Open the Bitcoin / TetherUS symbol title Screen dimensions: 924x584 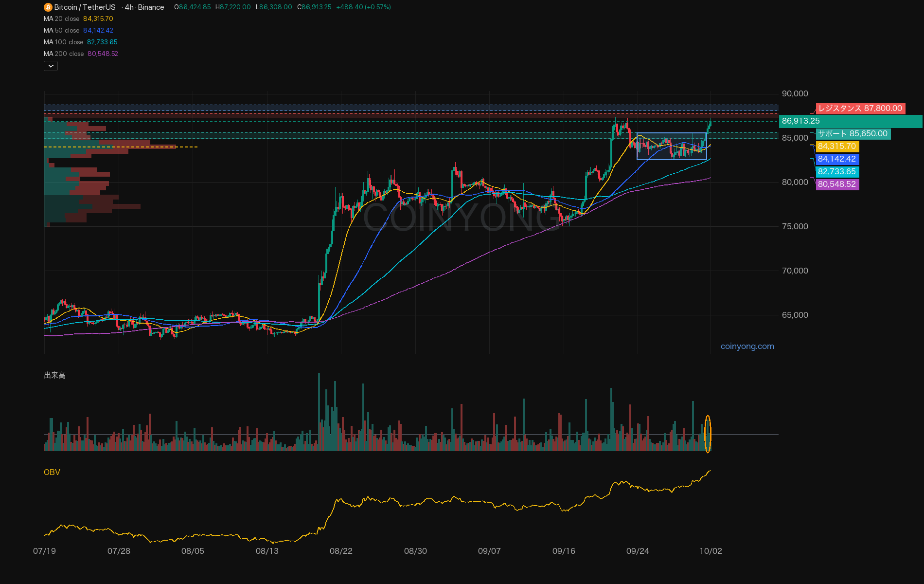(x=85, y=7)
